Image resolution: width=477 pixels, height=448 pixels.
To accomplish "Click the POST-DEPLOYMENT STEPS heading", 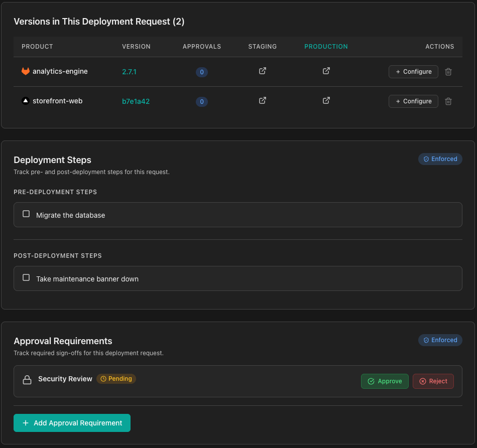I will coord(58,256).
